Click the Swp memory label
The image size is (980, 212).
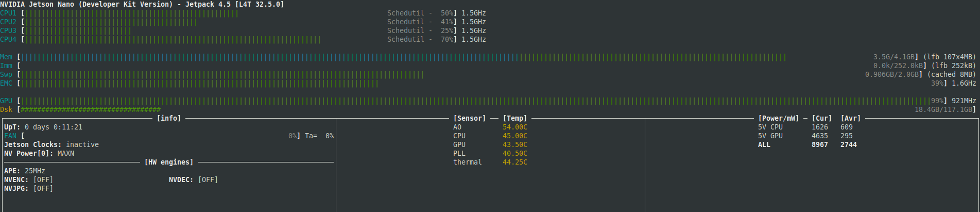(6, 75)
